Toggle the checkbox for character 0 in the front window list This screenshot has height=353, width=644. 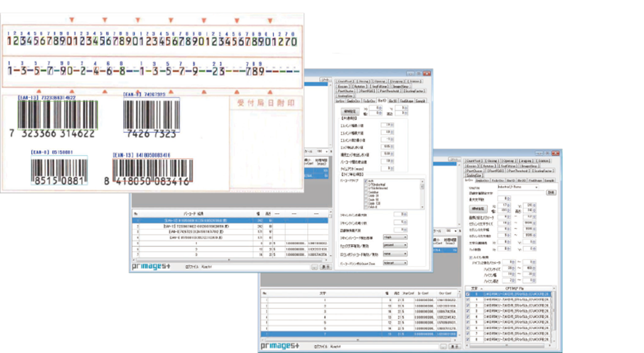click(468, 293)
